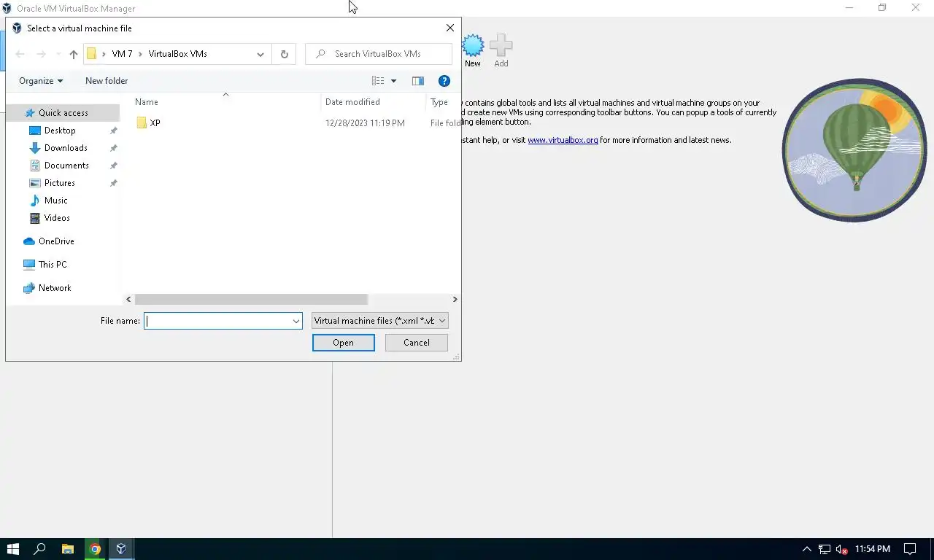Click the horizontal scrollbar thumb in file list
The height and width of the screenshot is (560, 934).
[251, 300]
